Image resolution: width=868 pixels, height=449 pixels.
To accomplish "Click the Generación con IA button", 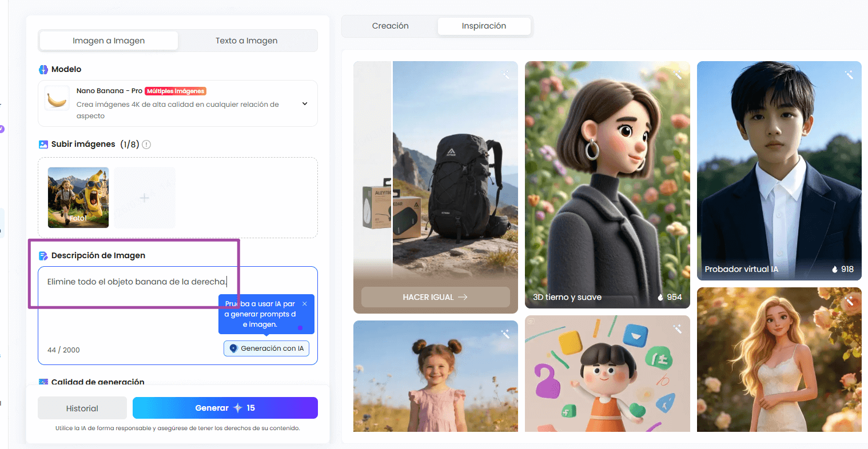I will [266, 348].
